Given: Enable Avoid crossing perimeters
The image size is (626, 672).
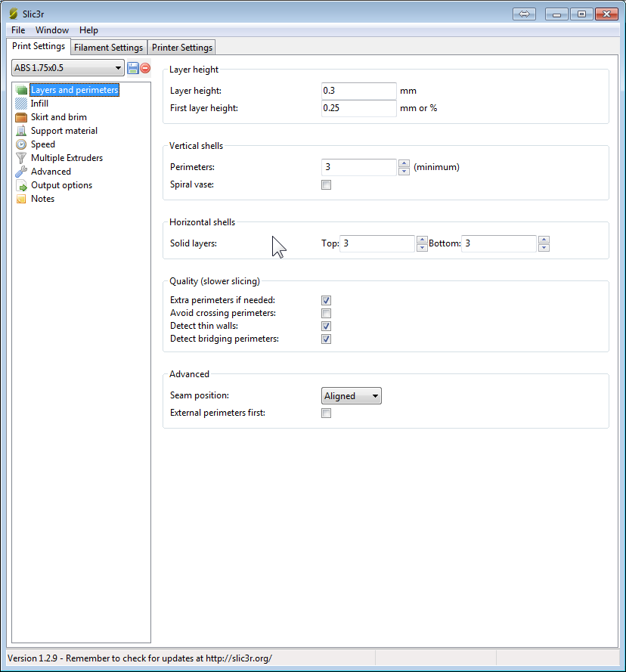Looking at the screenshot, I should (327, 313).
